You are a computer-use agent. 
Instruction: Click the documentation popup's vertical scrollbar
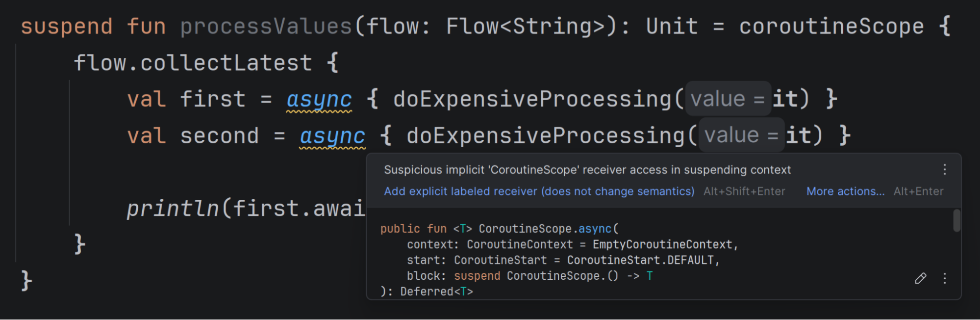pos(956,221)
